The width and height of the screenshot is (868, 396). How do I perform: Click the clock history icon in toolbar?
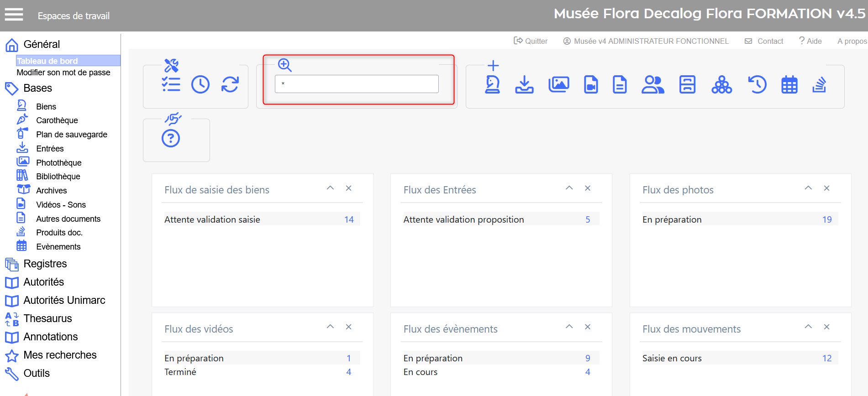tap(200, 84)
